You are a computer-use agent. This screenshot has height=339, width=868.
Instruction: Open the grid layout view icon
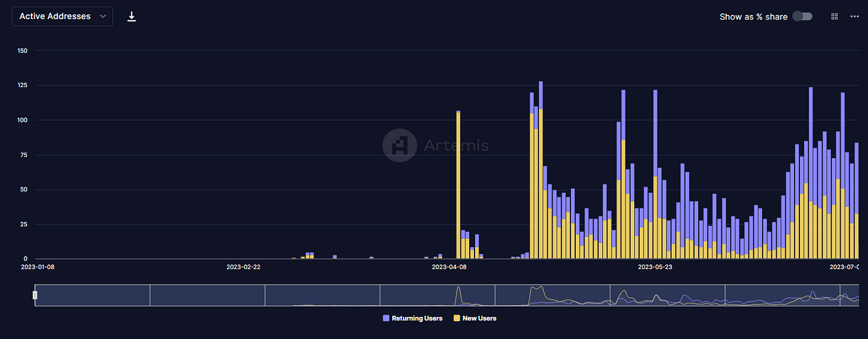coord(835,17)
